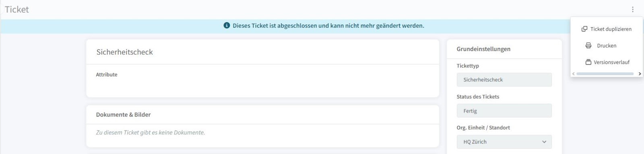Click the closed-ticket notification banner text

pos(328,25)
